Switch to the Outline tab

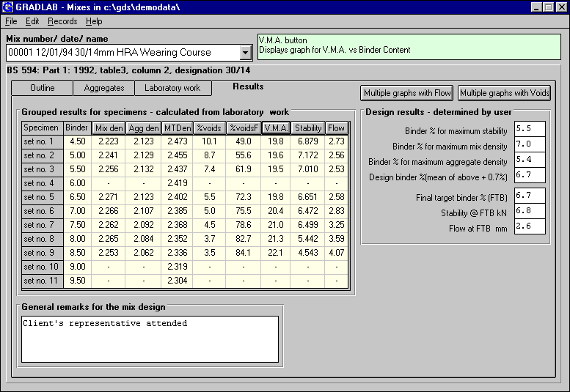43,89
